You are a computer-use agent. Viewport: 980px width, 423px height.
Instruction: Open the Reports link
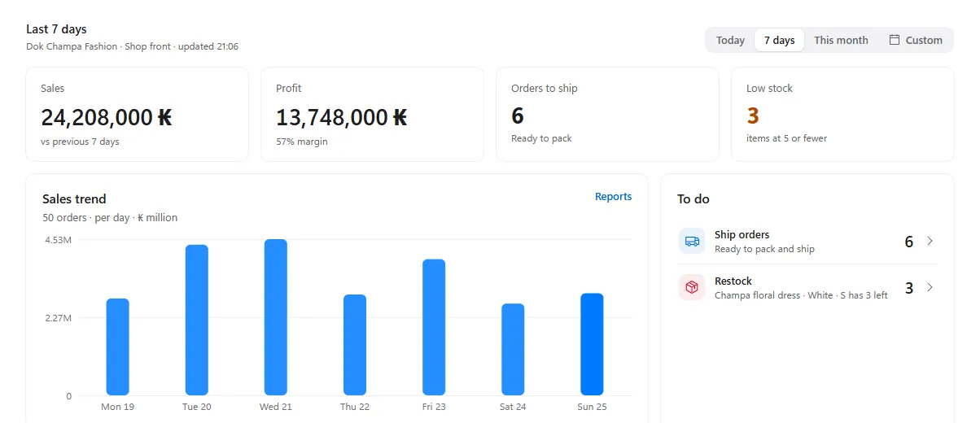613,197
